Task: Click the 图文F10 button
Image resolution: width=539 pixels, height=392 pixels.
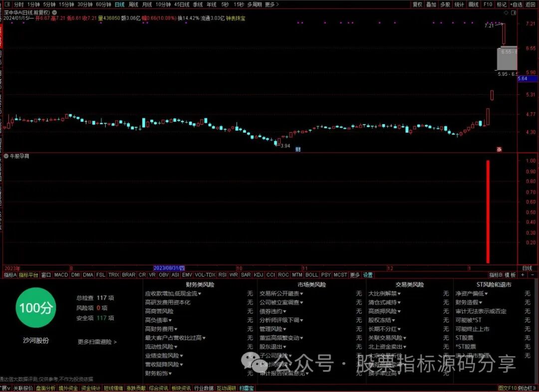Action: pos(508,388)
